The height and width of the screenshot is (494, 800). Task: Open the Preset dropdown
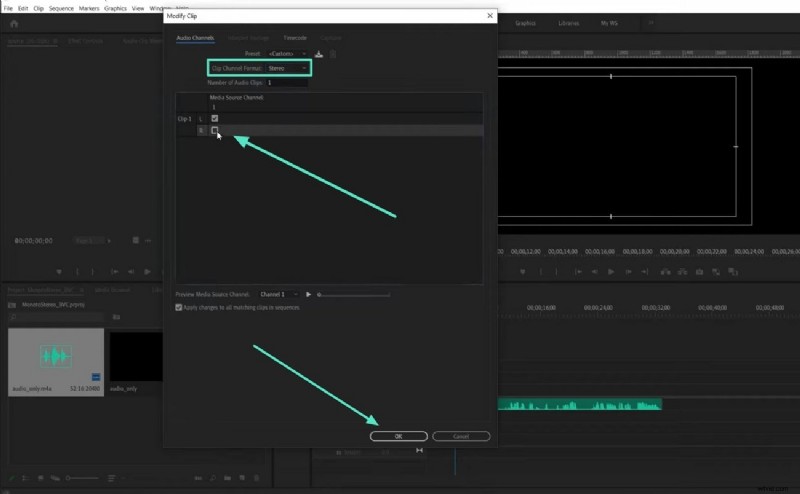288,53
